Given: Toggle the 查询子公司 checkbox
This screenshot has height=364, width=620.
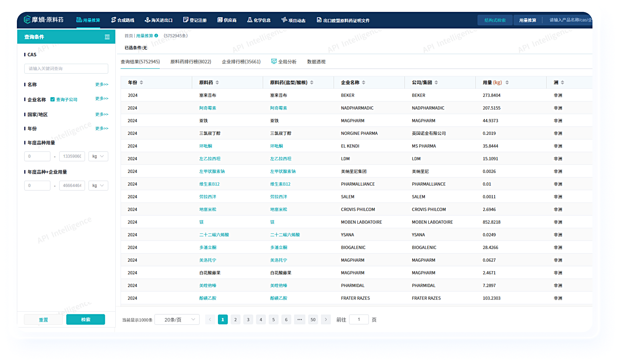Looking at the screenshot, I should [53, 99].
